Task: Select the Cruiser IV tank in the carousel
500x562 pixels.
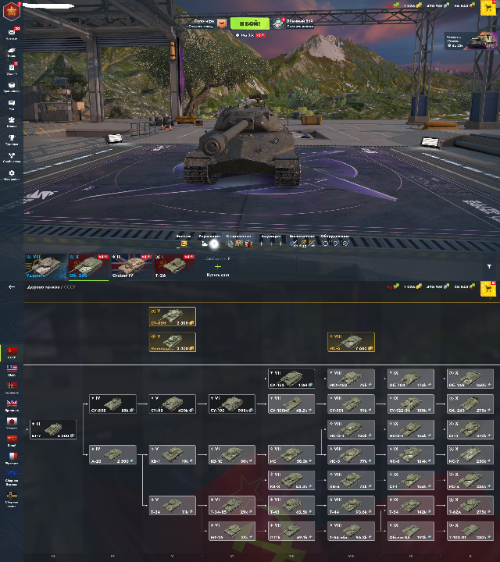Action: tap(132, 266)
